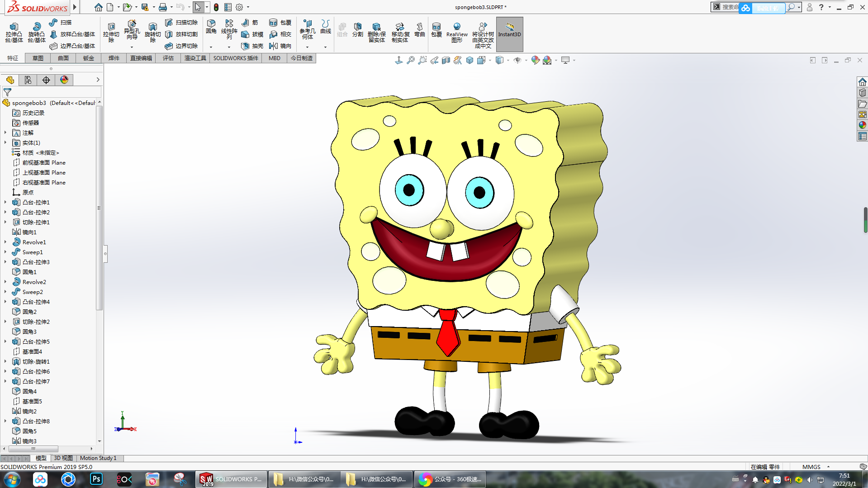Click the feature tree filter icon

click(7, 92)
